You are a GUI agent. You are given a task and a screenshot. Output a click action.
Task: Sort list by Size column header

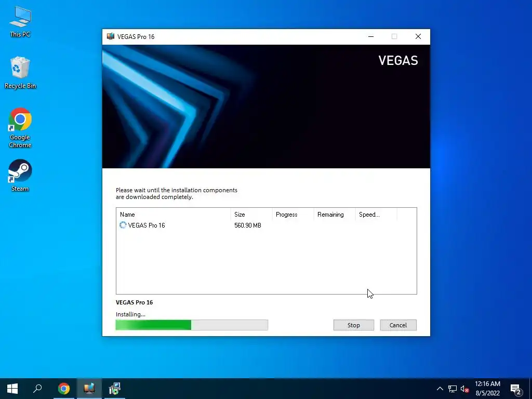point(251,215)
